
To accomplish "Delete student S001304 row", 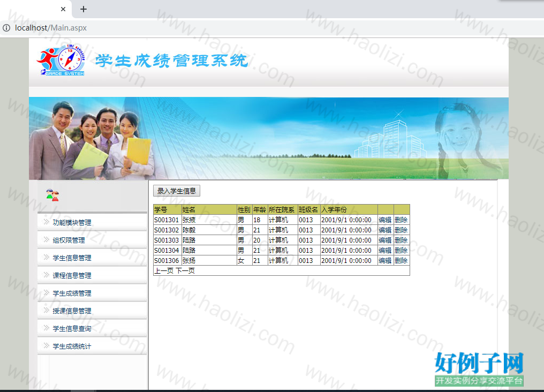I will coord(401,250).
